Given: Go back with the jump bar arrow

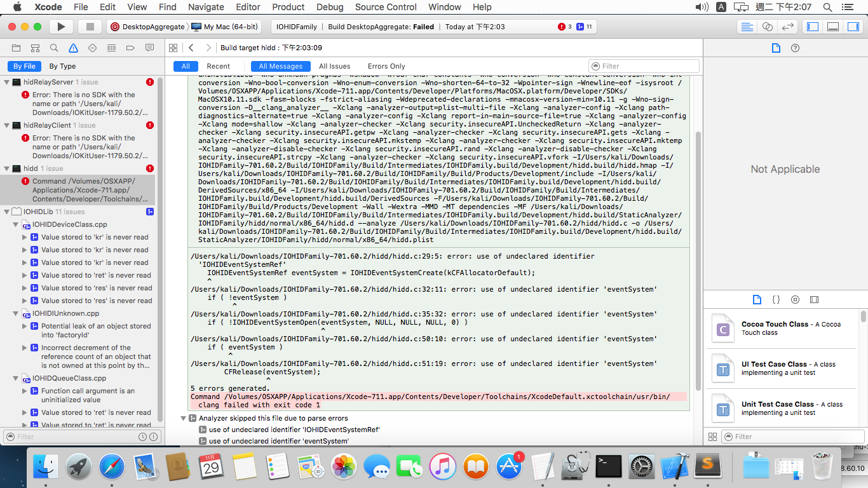Looking at the screenshot, I should [191, 48].
